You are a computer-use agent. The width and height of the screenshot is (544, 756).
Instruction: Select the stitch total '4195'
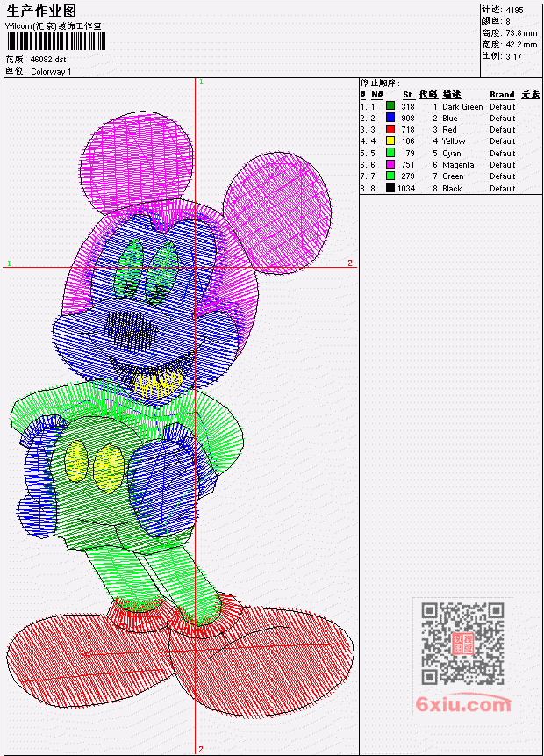(515, 10)
